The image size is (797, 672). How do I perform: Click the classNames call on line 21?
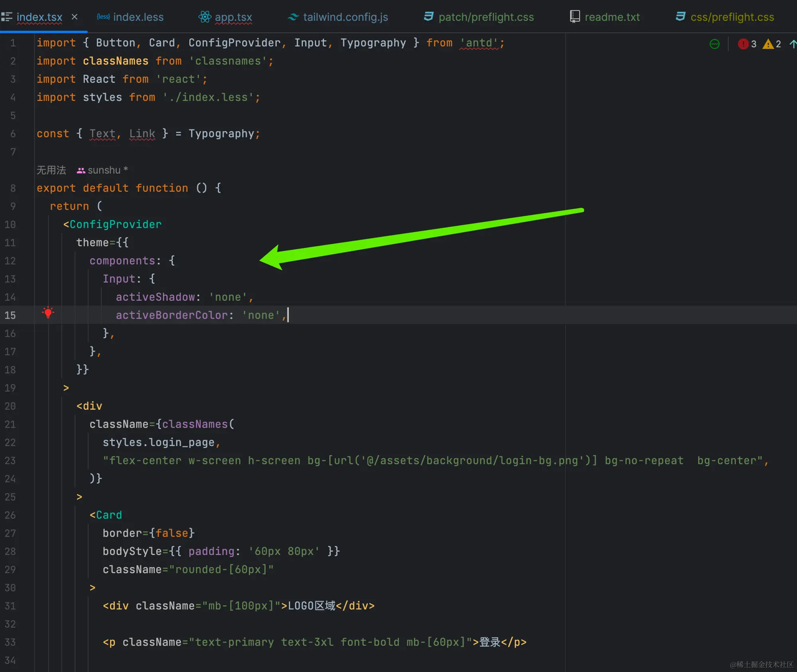tap(195, 424)
